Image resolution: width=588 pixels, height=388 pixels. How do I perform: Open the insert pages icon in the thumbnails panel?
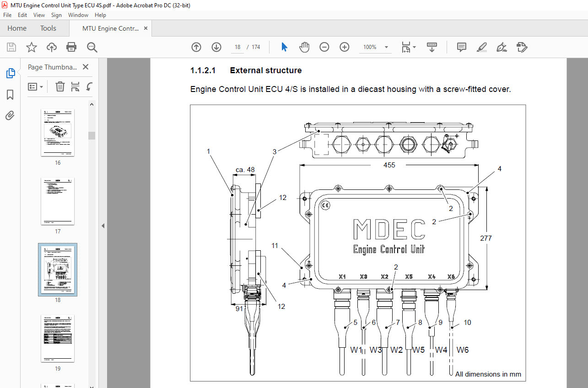coord(76,86)
